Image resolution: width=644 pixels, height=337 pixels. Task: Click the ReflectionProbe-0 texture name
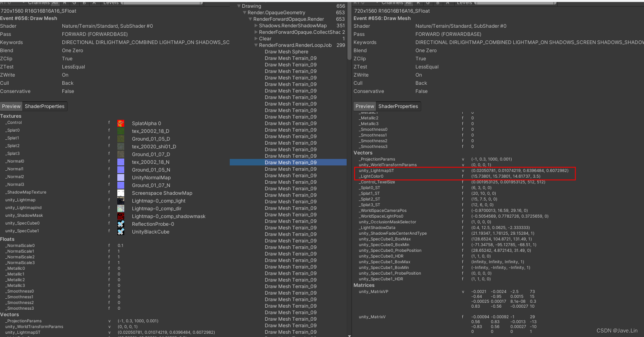pyautogui.click(x=153, y=224)
